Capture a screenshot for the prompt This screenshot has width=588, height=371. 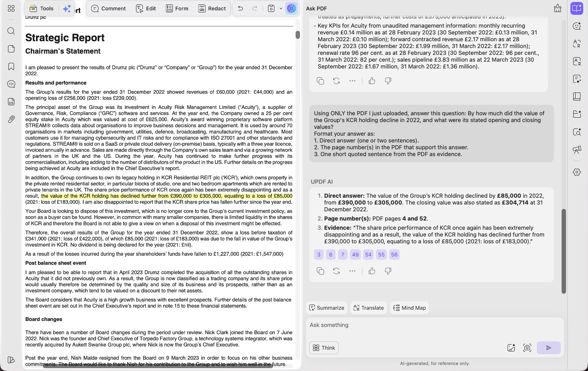[x=527, y=348]
